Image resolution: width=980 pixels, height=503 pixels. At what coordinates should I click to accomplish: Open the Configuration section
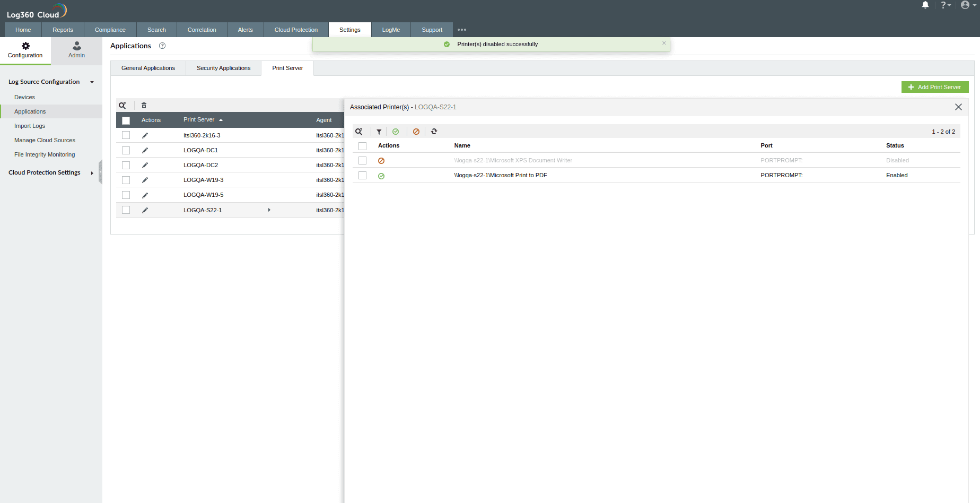point(25,50)
